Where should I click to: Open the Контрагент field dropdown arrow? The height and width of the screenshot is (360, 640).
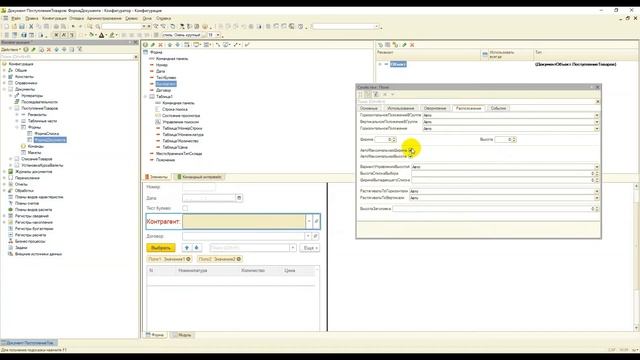point(309,221)
